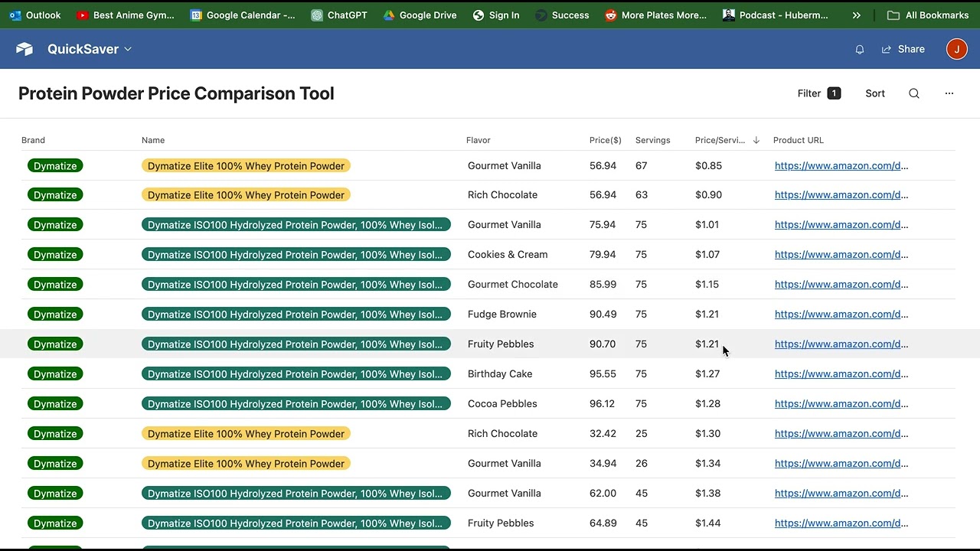Click the Birthday Cake flavor cell

[x=500, y=374]
